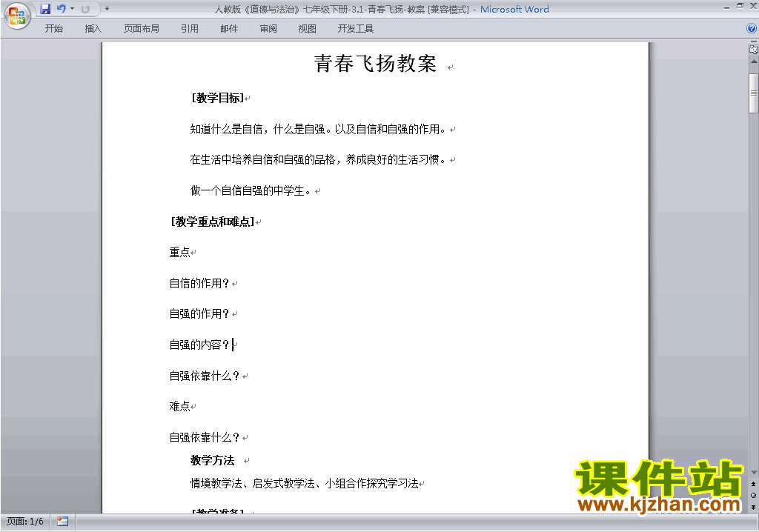759x532 pixels.
Task: Open the 开始 ribbon tab
Action: point(53,29)
